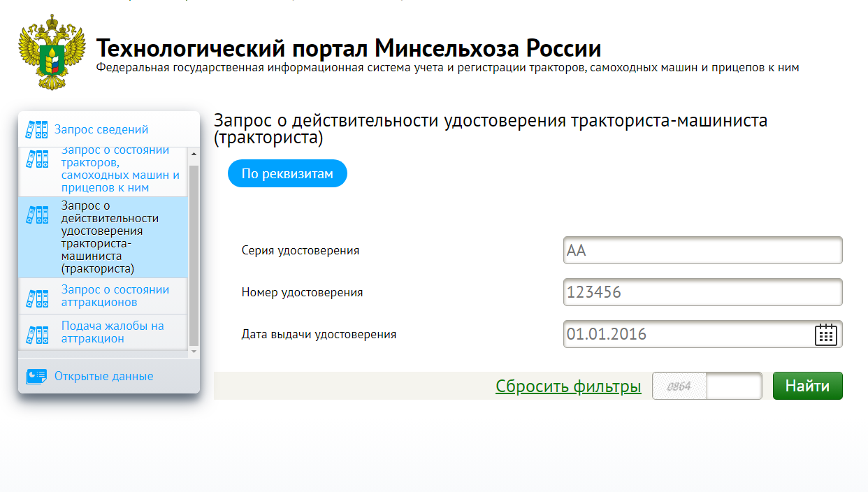Open the calendar date picker icon

pyautogui.click(x=825, y=335)
